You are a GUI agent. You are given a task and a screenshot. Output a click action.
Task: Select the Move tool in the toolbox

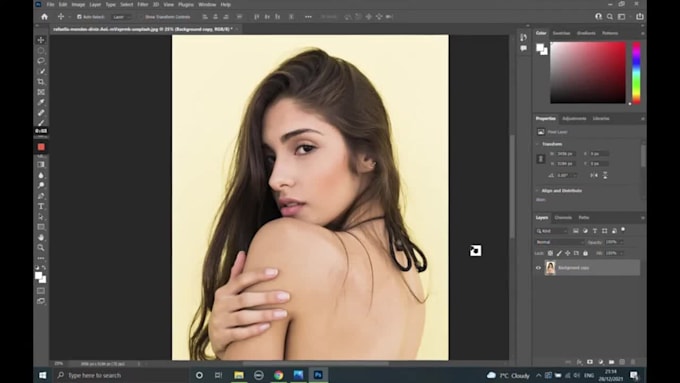41,40
